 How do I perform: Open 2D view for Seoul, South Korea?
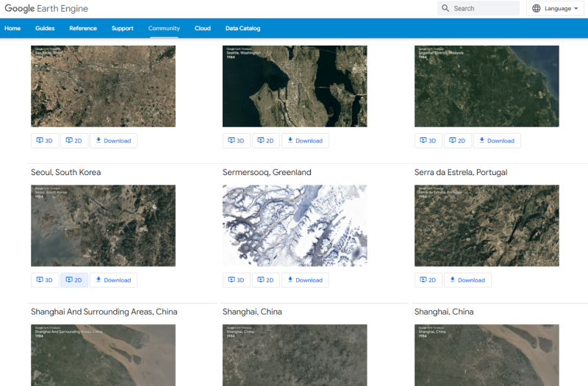(x=74, y=280)
